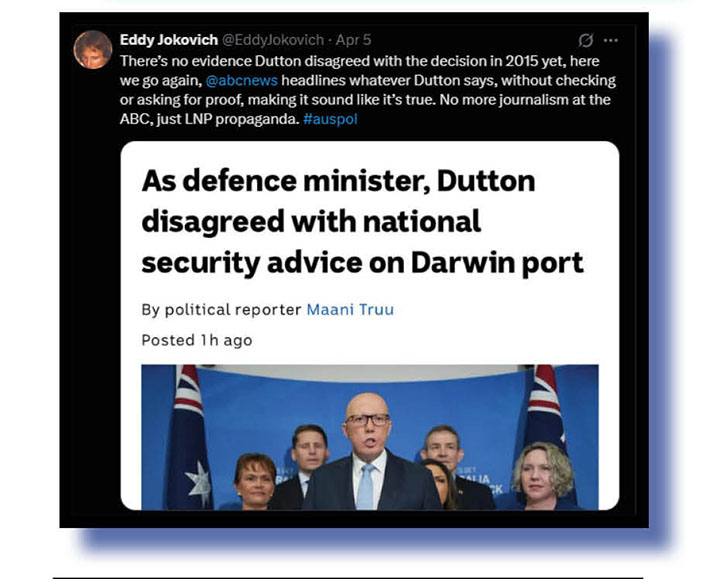This screenshot has height=579, width=709.
Task: Click the Grok explain icon on the tweet
Action: point(586,40)
